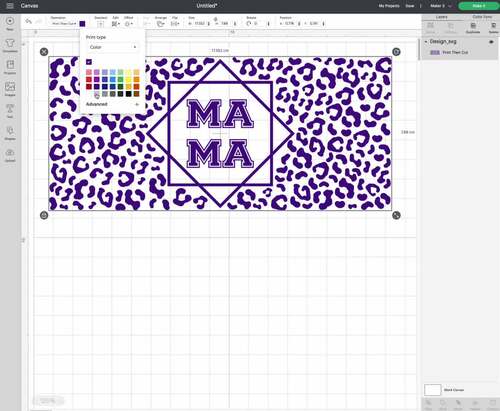The width and height of the screenshot is (500, 411).
Task: Click the Position X input field
Action: [289, 24]
